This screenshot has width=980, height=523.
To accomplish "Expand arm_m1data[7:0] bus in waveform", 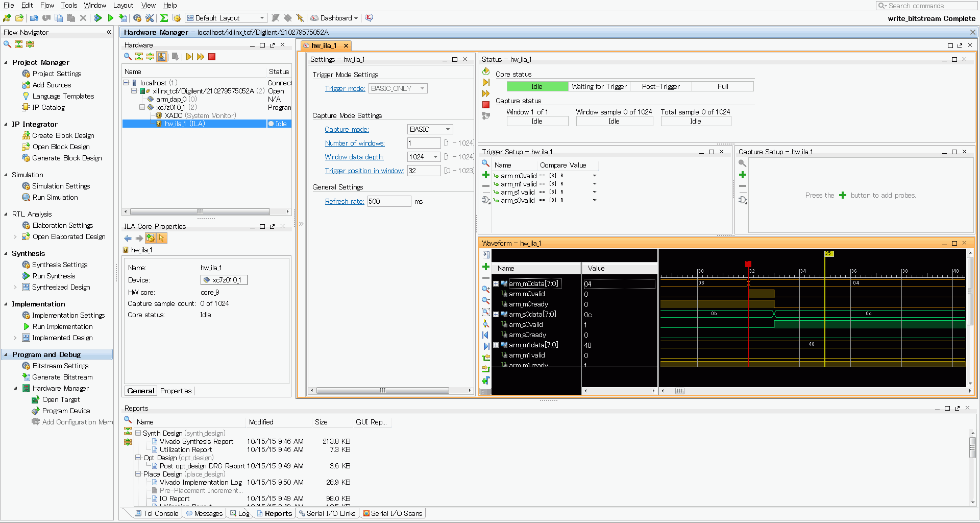I will (x=496, y=345).
